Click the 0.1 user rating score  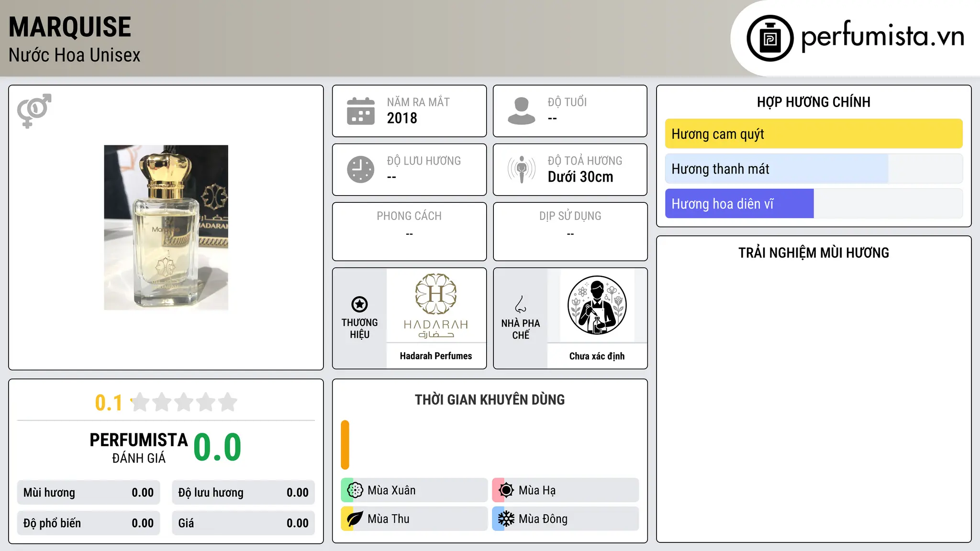[109, 403]
